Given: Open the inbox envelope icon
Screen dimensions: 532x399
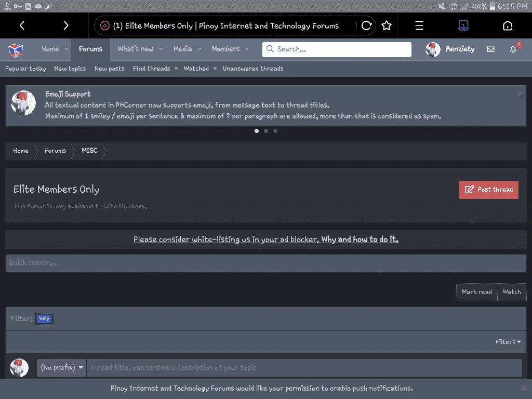Looking at the screenshot, I should (x=490, y=49).
